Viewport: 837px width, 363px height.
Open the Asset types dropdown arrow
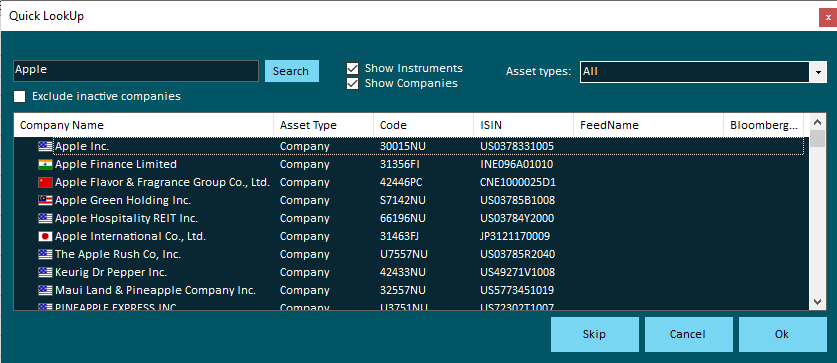tap(818, 72)
